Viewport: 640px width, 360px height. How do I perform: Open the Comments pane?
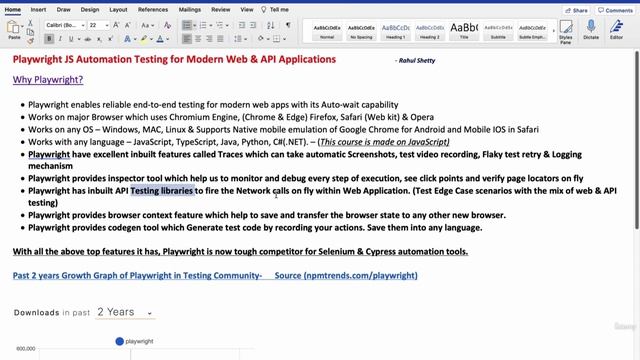[615, 10]
